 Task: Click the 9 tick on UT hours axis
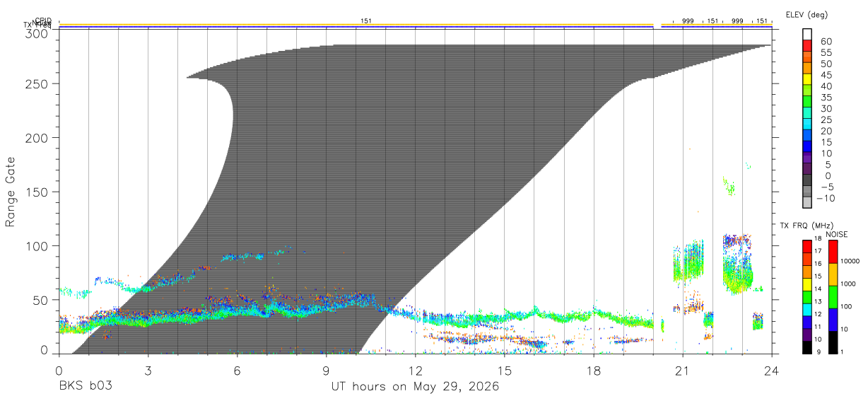326,370
